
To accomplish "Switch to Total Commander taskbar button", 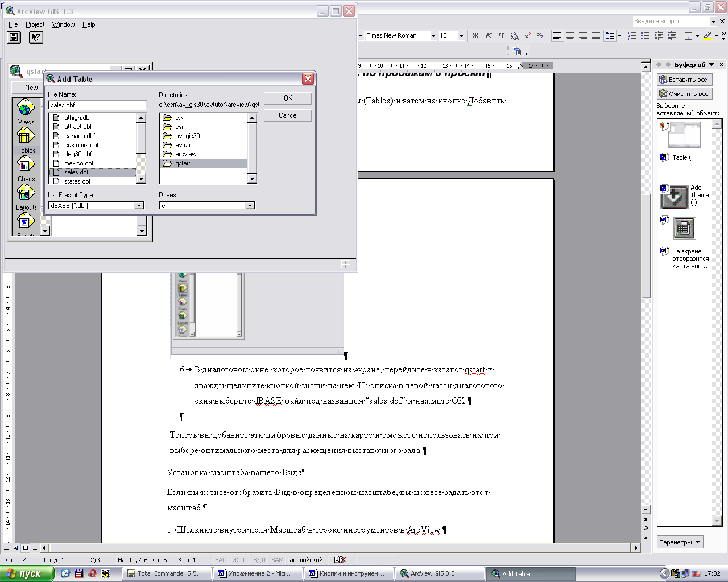I will pyautogui.click(x=168, y=573).
